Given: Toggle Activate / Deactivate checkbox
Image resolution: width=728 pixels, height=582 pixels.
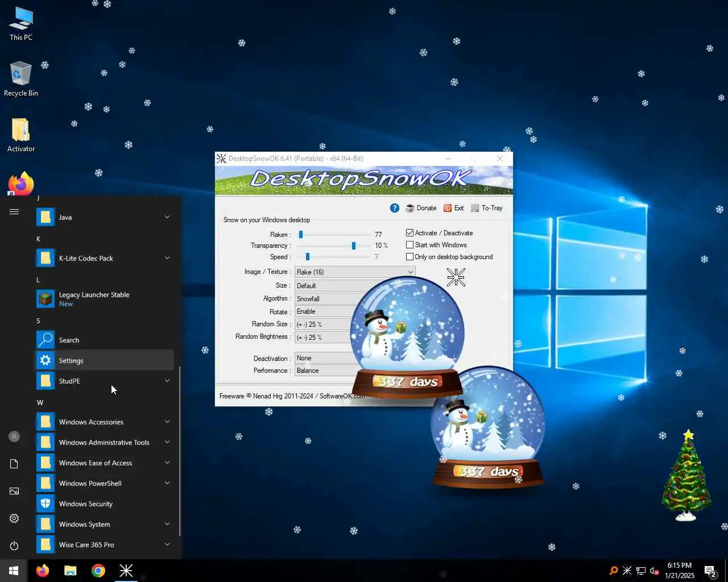Looking at the screenshot, I should click(440, 233).
